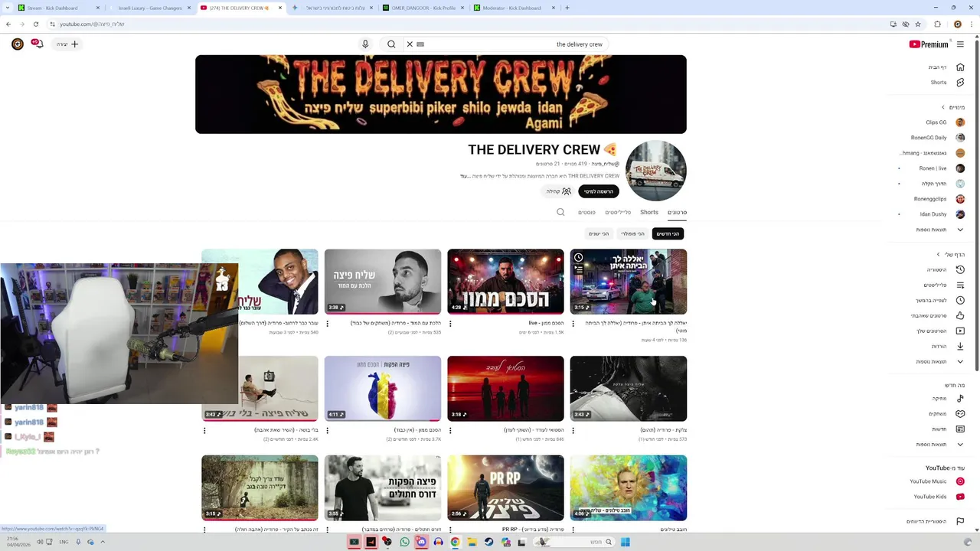Open the account avatar menu
The image size is (980, 551).
point(18,44)
